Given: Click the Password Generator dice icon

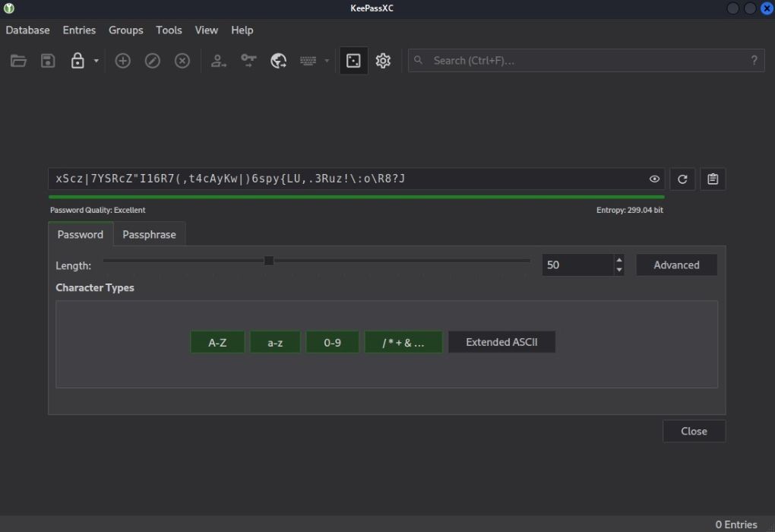Looking at the screenshot, I should (353, 61).
